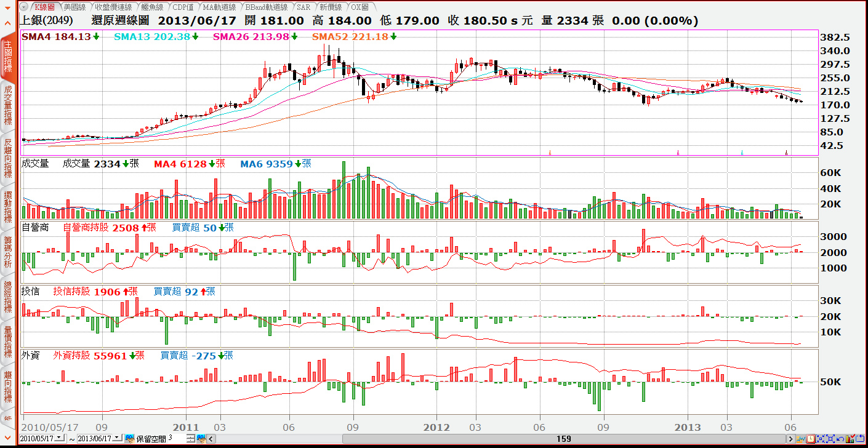Screen dimensions: 868x448
Task: Click the scroll-right arrow of the chart scrollbar
Action: (x=791, y=439)
